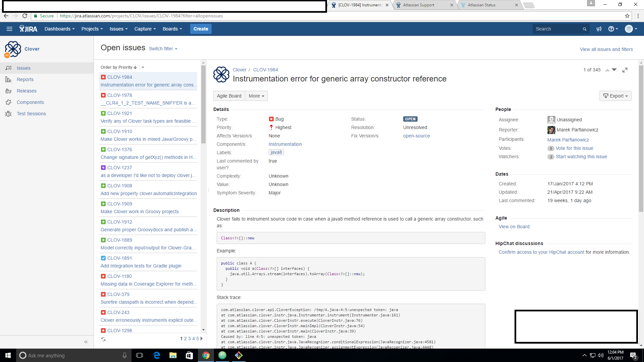644x362 pixels.
Task: Click the Agile Board button
Action: click(229, 96)
